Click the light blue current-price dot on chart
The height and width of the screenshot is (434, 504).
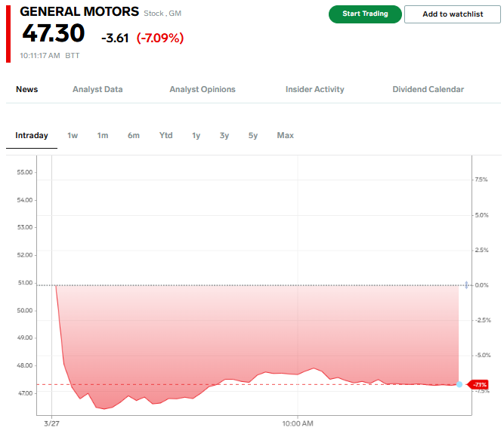[459, 384]
